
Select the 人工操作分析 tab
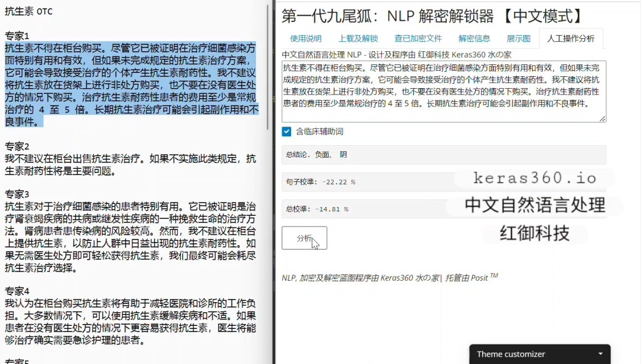point(570,38)
